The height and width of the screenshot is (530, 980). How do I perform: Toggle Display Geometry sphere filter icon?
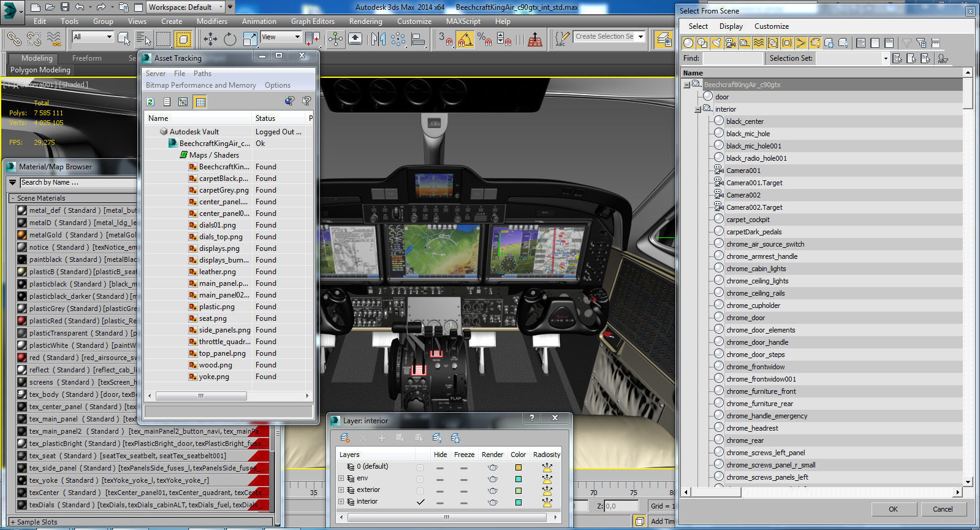coord(688,43)
